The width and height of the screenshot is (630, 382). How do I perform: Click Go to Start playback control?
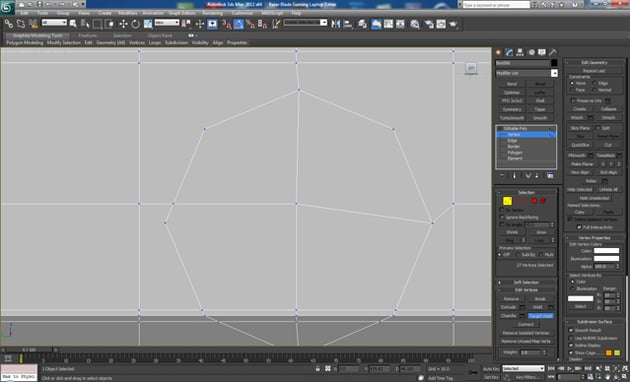552,368
